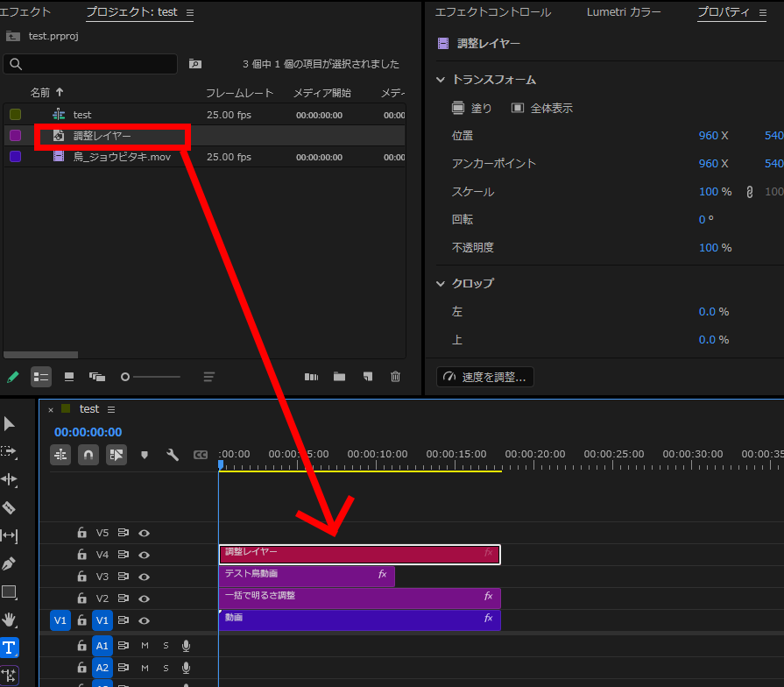Select the 一括で明るさ調整 clip on V2
This screenshot has height=687, width=784.
(x=359, y=598)
